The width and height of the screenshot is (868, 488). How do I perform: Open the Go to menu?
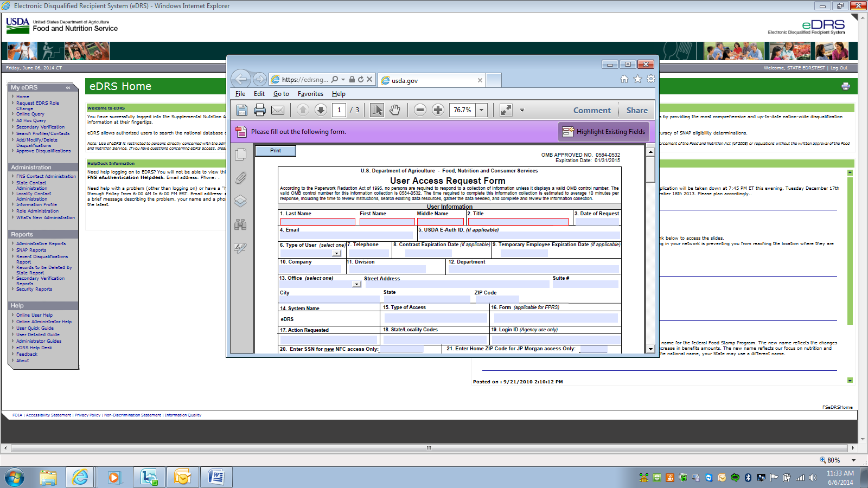pyautogui.click(x=281, y=94)
